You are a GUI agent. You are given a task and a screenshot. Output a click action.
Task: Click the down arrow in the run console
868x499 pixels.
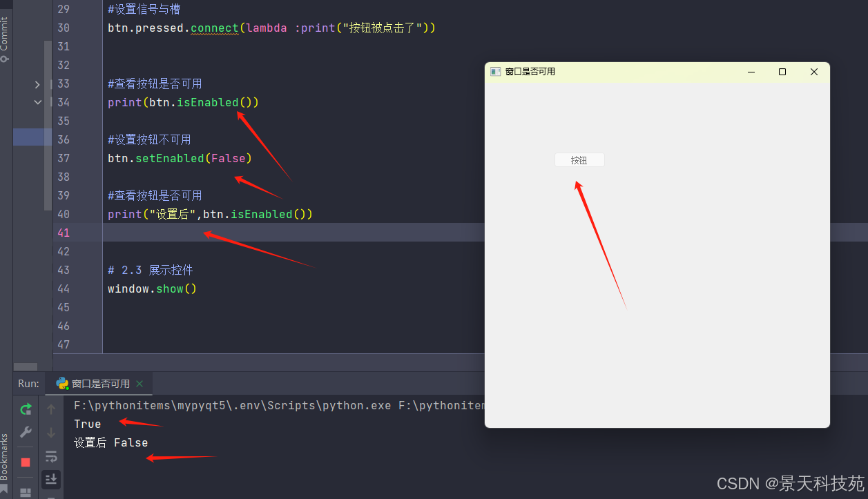(x=51, y=433)
